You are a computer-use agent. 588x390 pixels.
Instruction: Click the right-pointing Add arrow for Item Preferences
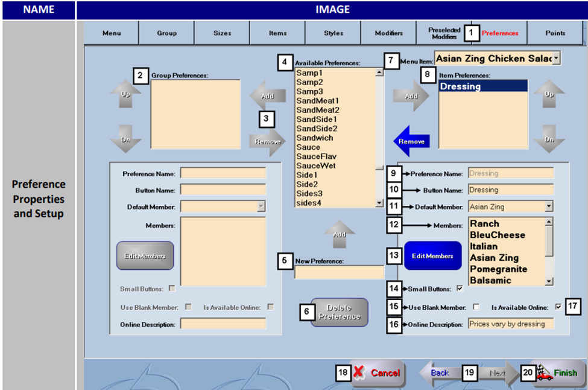coord(411,96)
